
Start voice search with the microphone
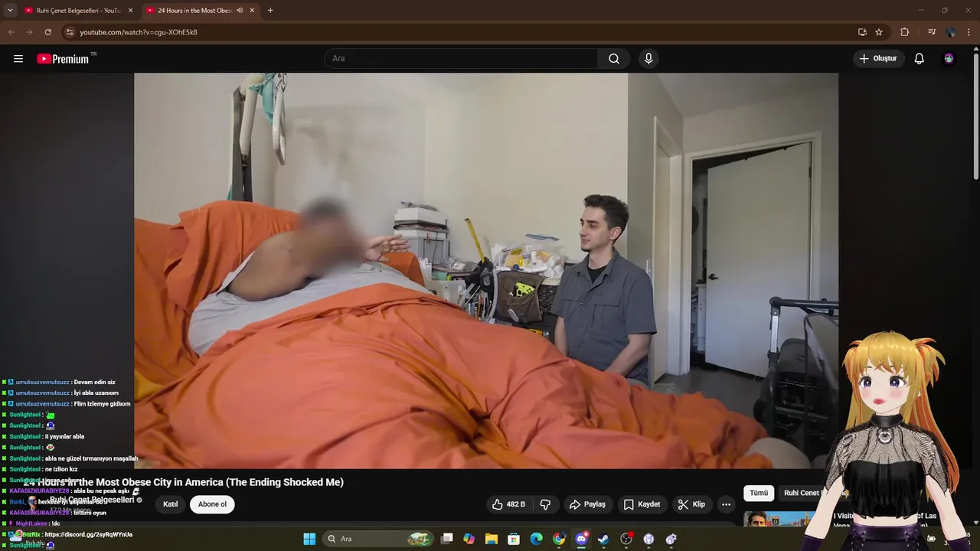[x=648, y=59]
